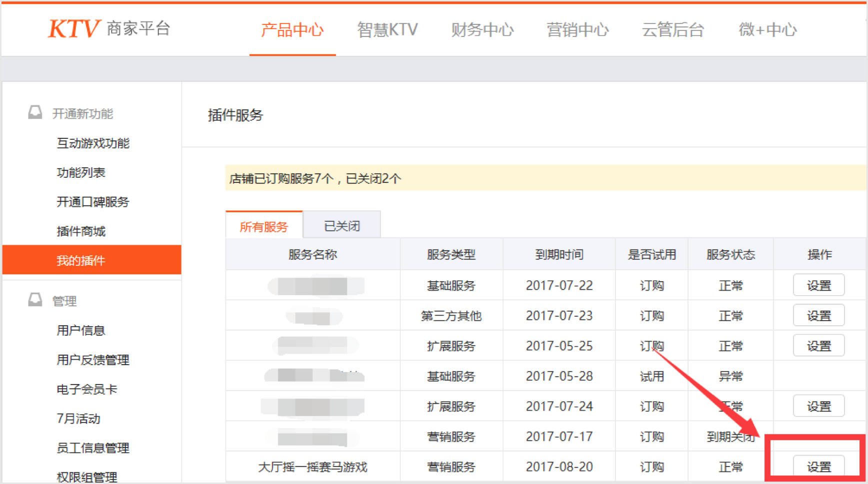The image size is (868, 484).
Task: Click the 试用 cell in the table
Action: [x=652, y=376]
